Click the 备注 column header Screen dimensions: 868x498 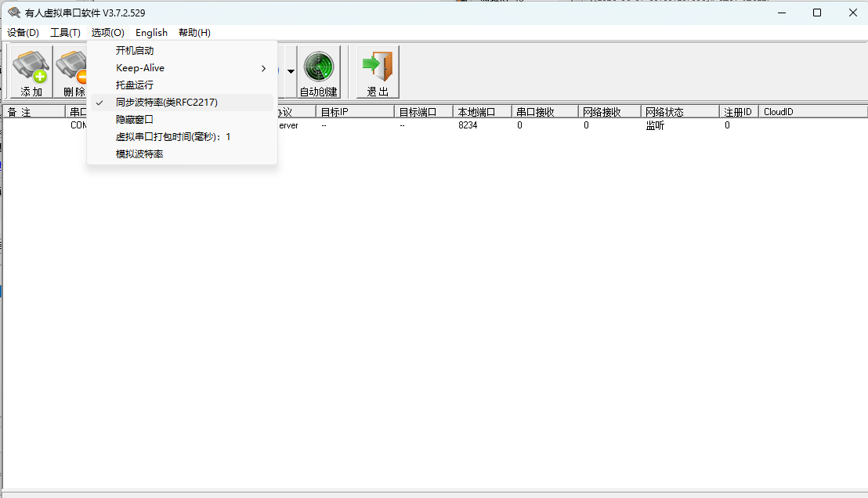pos(34,112)
